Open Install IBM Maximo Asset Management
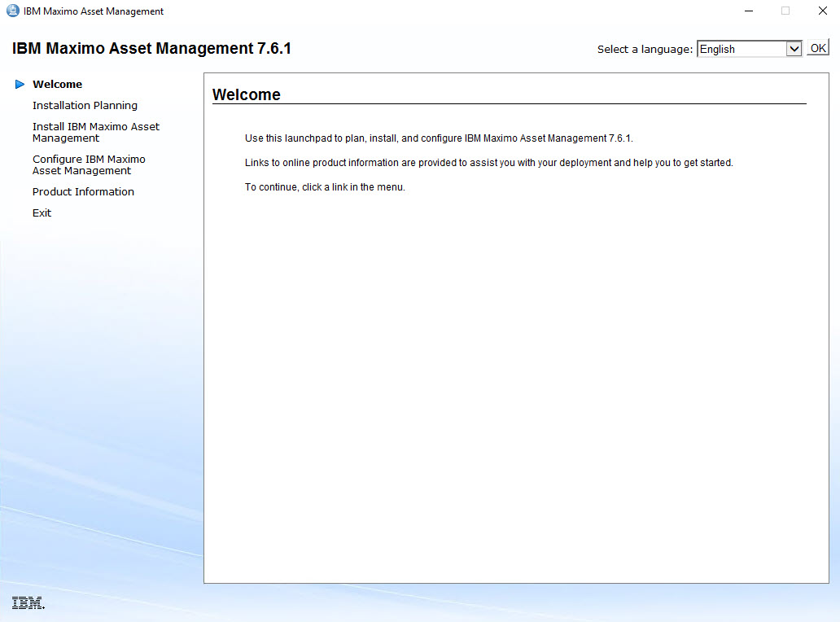Image resolution: width=840 pixels, height=622 pixels. (95, 132)
